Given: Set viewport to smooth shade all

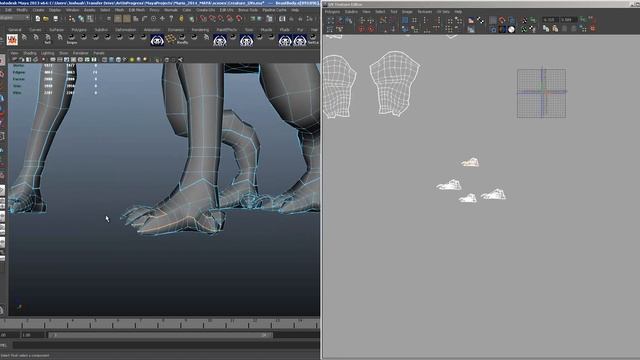Looking at the screenshot, I should 111,59.
